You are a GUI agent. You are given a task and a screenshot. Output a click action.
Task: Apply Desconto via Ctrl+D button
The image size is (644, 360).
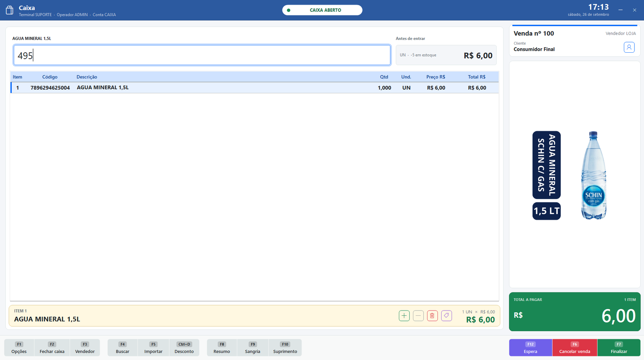[x=184, y=348]
